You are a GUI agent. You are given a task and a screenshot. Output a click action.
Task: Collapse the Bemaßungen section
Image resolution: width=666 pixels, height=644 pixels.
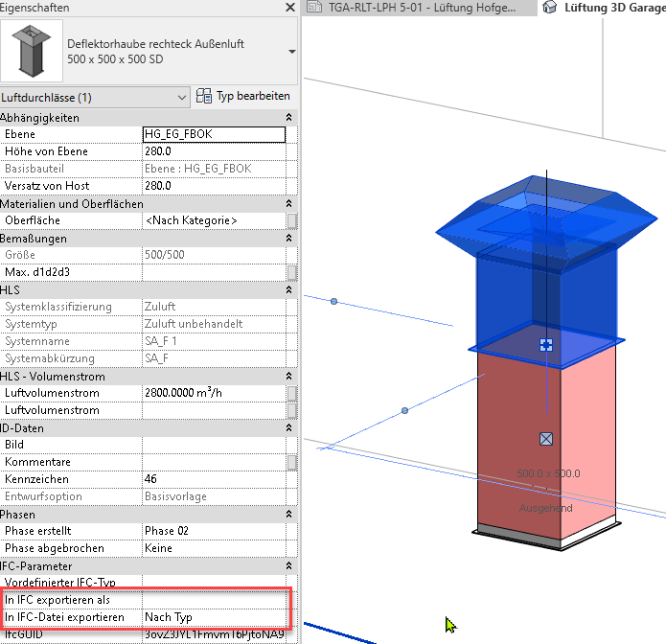click(288, 239)
